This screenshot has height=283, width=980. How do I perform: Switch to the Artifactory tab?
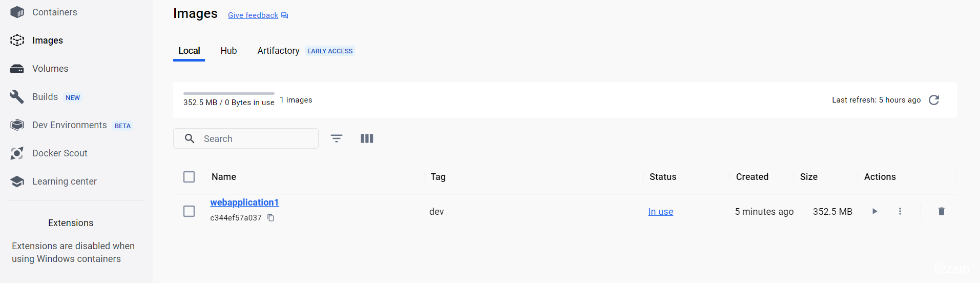(278, 51)
